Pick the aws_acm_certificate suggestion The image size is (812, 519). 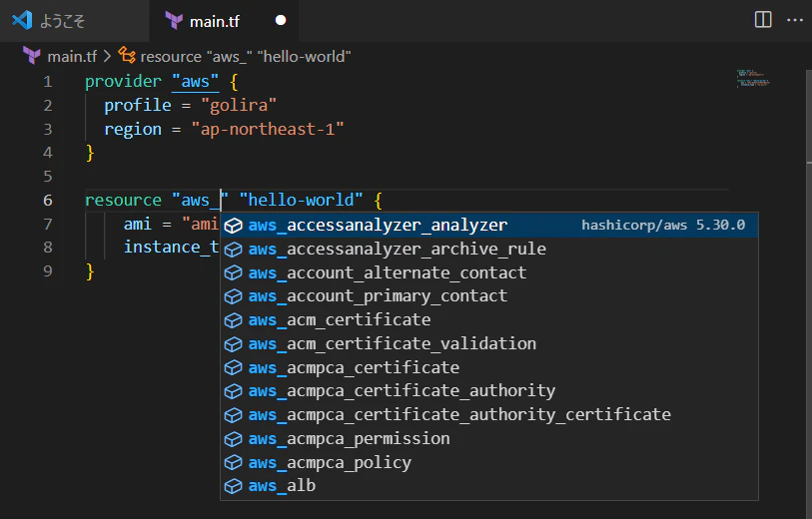coord(489,320)
